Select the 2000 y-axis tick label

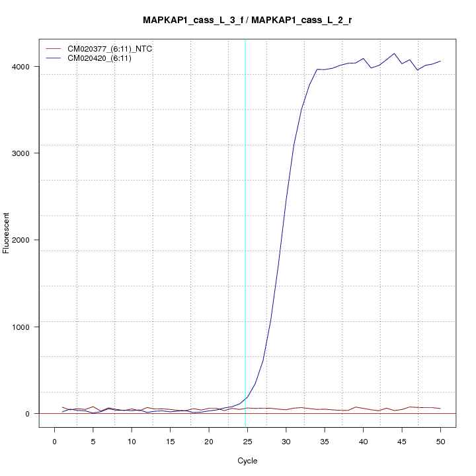click(x=25, y=240)
